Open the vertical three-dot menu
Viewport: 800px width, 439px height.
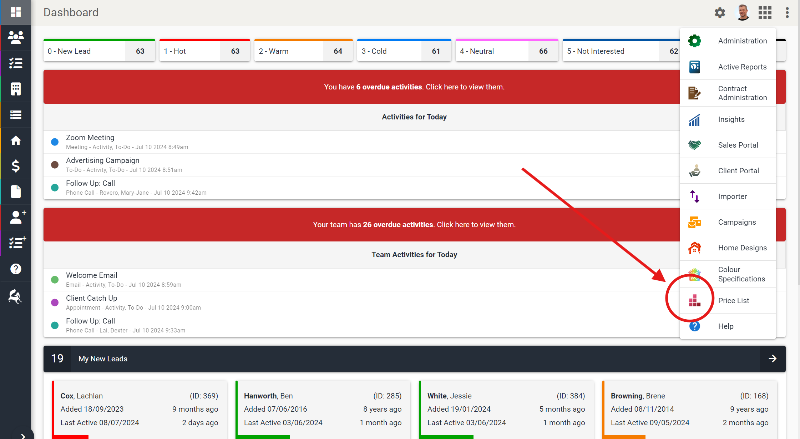787,12
